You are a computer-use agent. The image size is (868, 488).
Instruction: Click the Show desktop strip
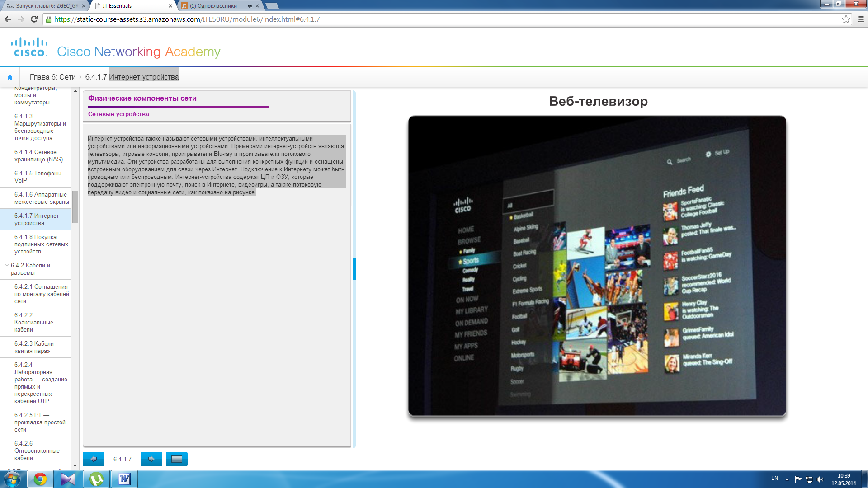(865, 479)
